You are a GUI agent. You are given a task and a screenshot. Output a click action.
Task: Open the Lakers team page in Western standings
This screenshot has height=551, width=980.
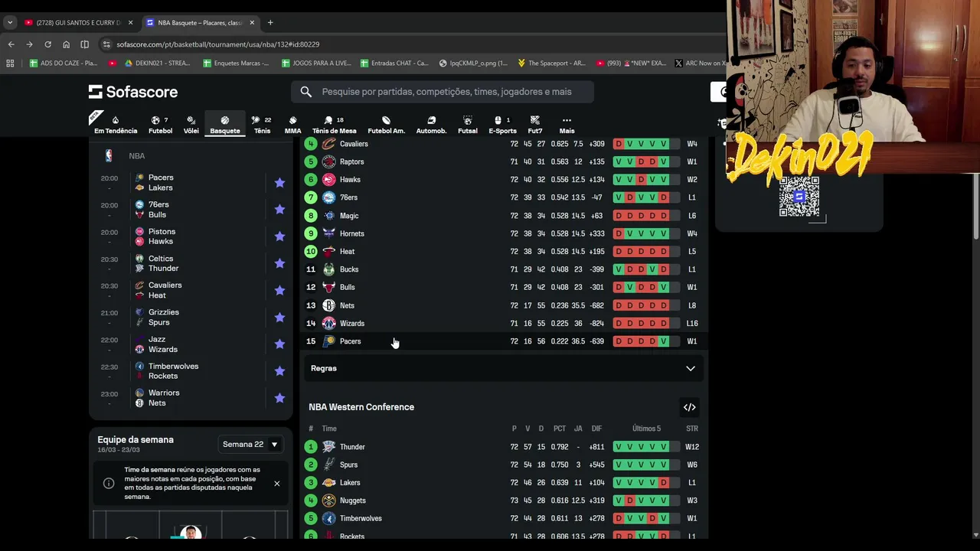[x=350, y=483]
